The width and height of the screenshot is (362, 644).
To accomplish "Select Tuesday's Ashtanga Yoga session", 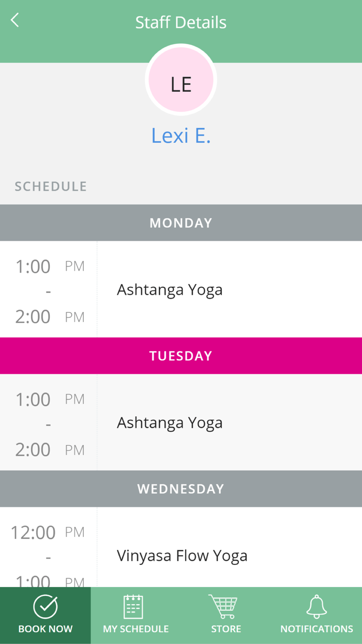I will click(x=170, y=422).
